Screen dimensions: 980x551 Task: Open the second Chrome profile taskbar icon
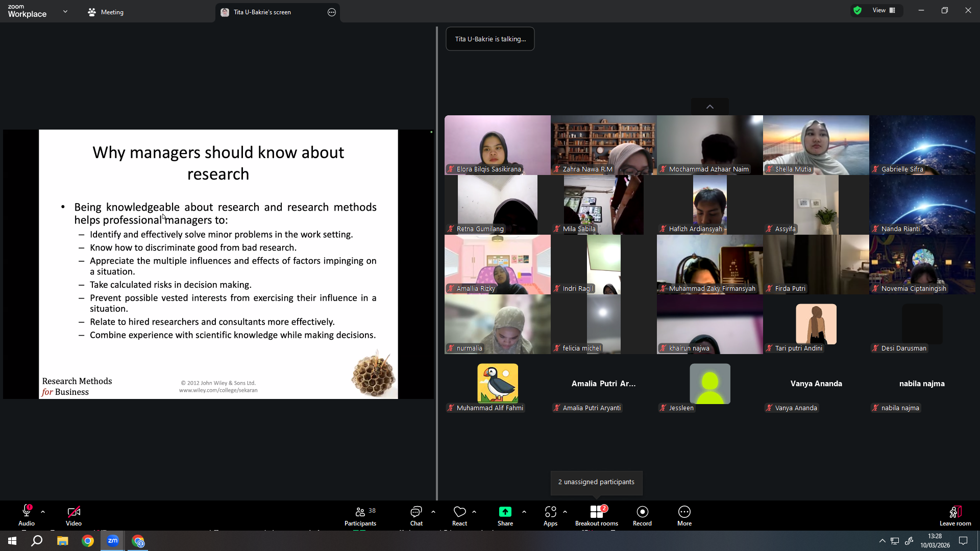pyautogui.click(x=138, y=541)
